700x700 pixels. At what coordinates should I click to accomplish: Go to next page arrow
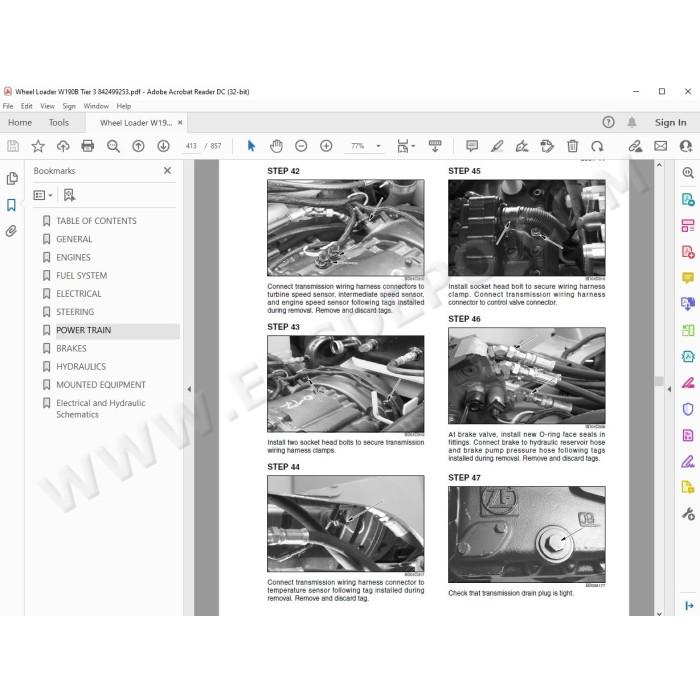tap(163, 146)
